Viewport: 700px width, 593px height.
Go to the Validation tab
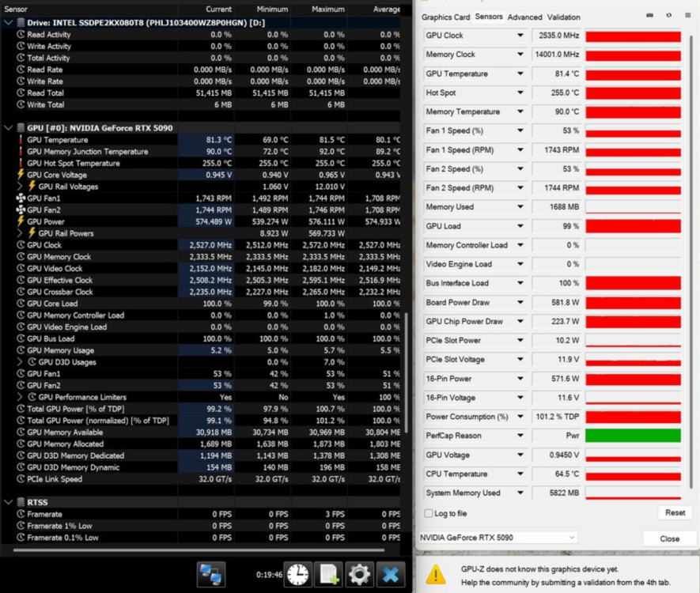tap(563, 17)
